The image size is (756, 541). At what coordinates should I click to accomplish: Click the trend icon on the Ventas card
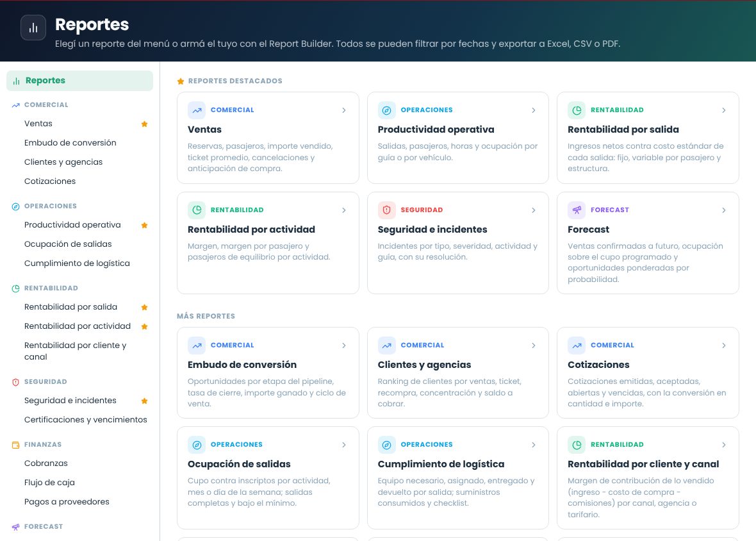click(x=197, y=110)
